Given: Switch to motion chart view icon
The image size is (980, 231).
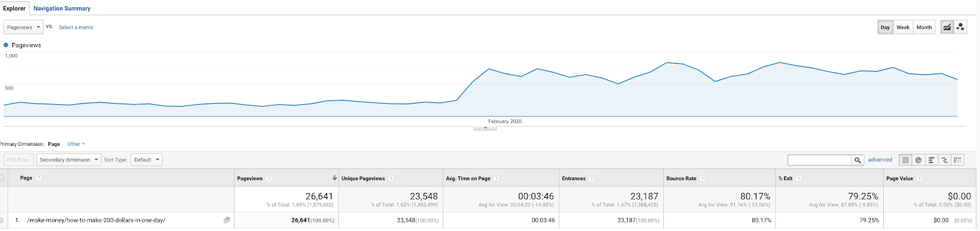Looking at the screenshot, I should 960,27.
